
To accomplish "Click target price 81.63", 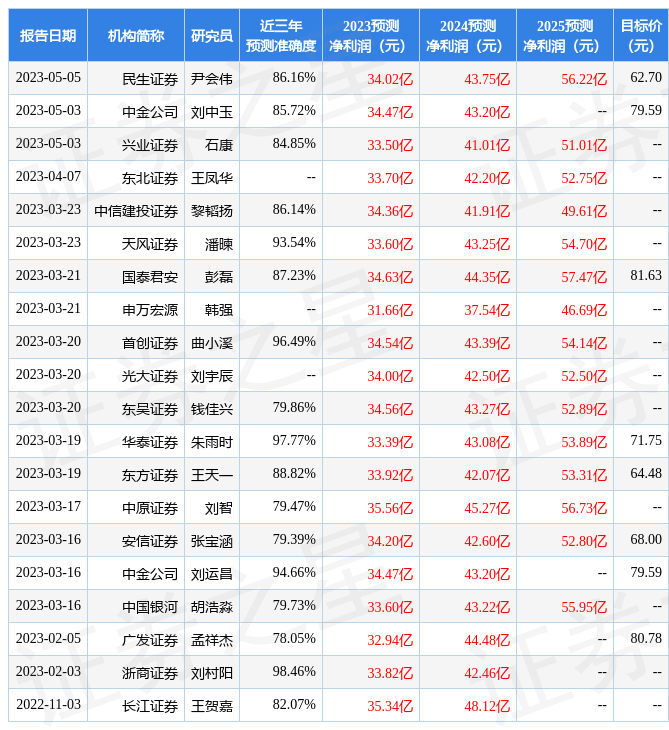I will [646, 276].
